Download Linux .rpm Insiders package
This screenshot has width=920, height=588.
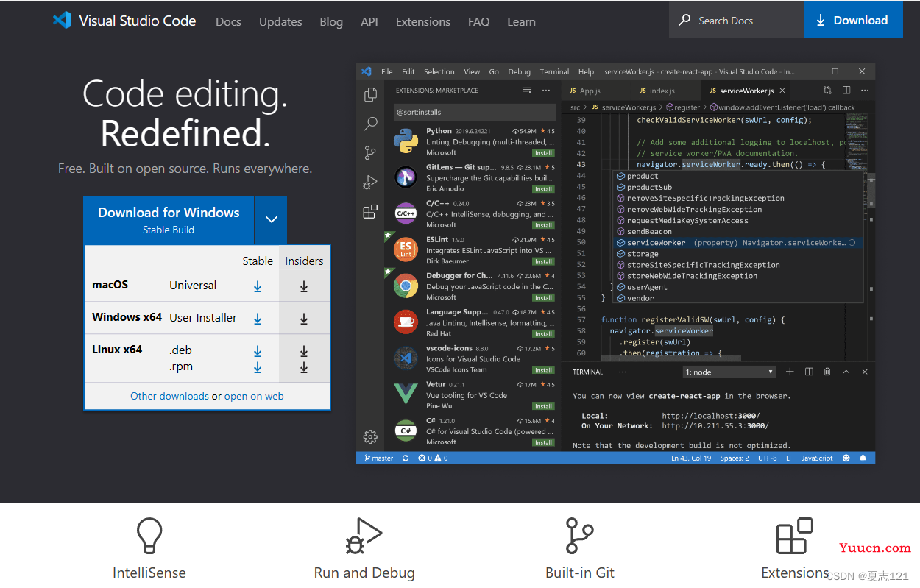click(304, 367)
